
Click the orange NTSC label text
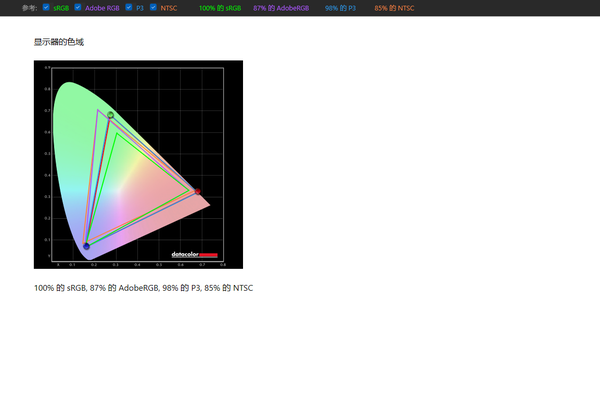coord(169,8)
